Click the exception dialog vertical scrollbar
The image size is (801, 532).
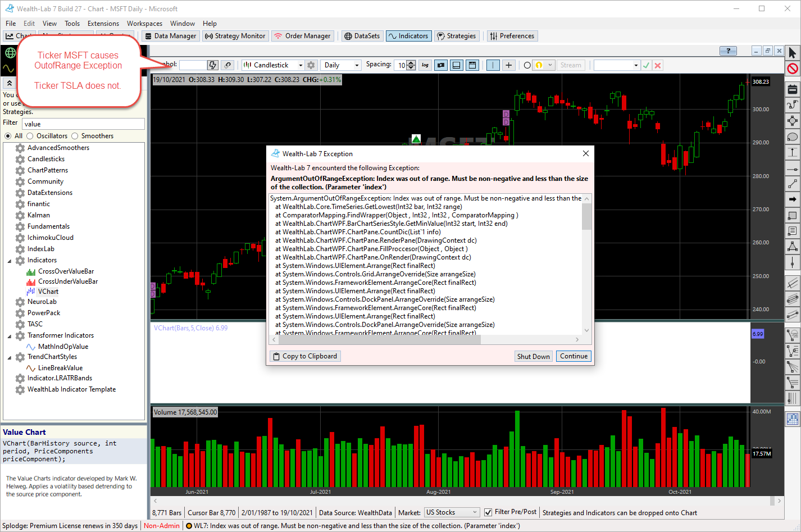coord(587,264)
